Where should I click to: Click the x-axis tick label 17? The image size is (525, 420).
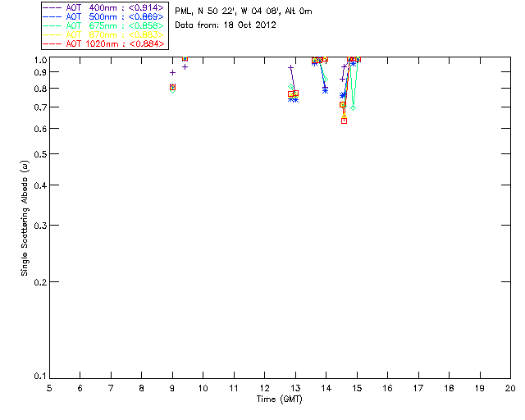[x=418, y=388]
